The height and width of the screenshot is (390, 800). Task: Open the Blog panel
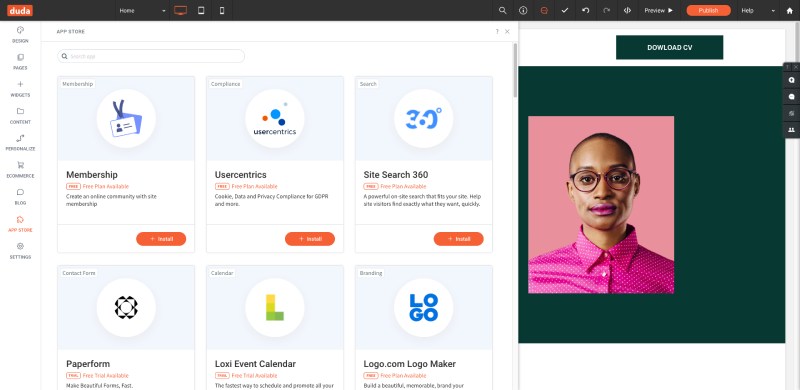tap(20, 197)
